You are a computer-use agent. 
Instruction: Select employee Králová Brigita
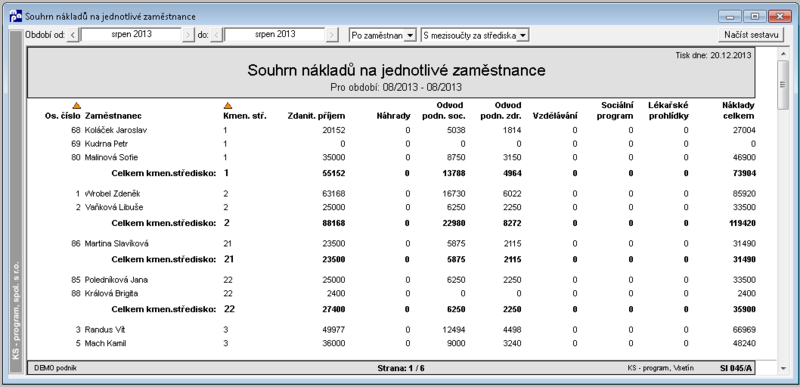pos(111,294)
